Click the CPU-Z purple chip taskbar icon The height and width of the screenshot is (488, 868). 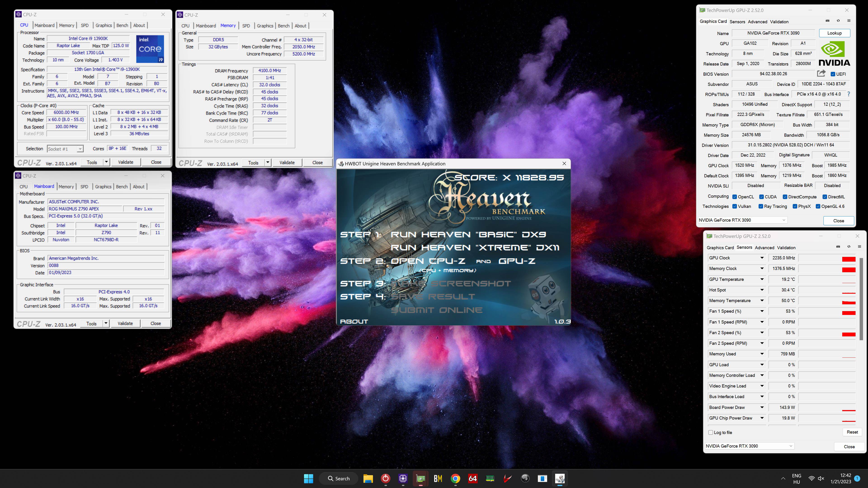coord(403,478)
